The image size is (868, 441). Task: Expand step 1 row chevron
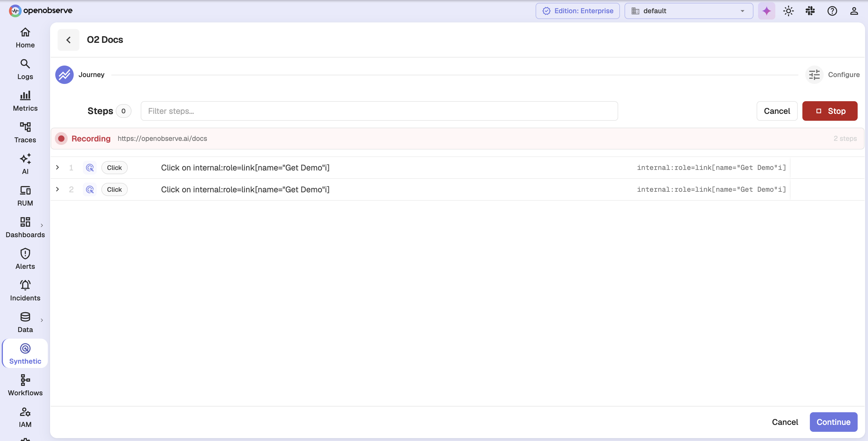point(58,167)
